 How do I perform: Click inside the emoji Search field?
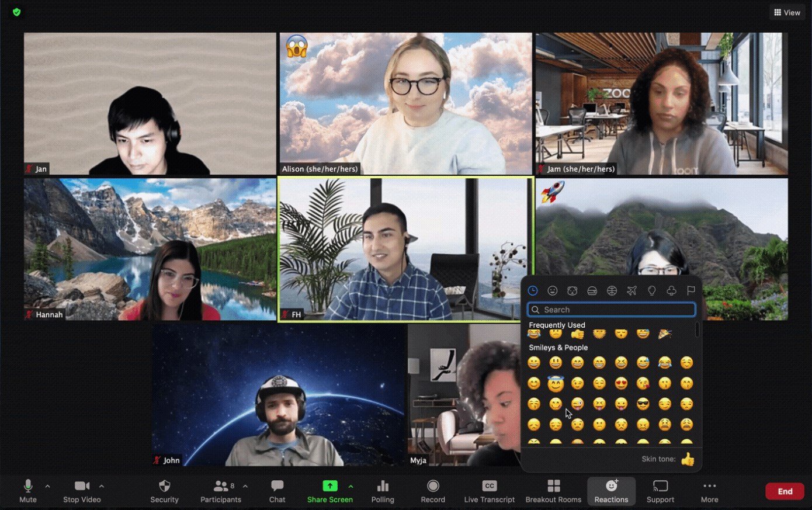611,310
